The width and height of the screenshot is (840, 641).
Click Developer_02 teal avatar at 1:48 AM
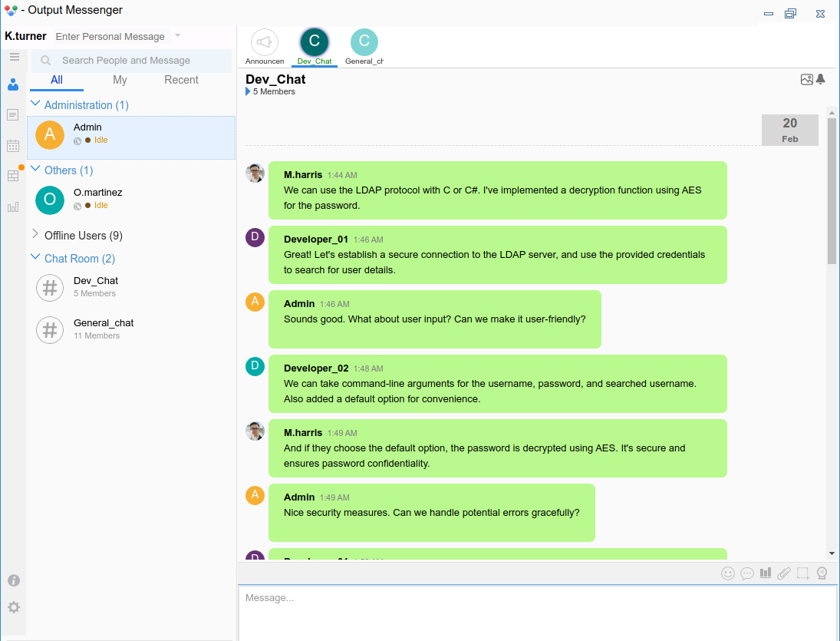coord(255,367)
